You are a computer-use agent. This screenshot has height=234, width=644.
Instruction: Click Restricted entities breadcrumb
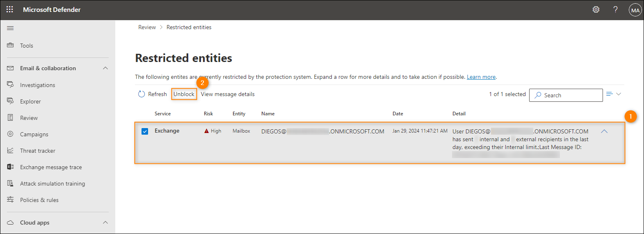click(x=189, y=27)
